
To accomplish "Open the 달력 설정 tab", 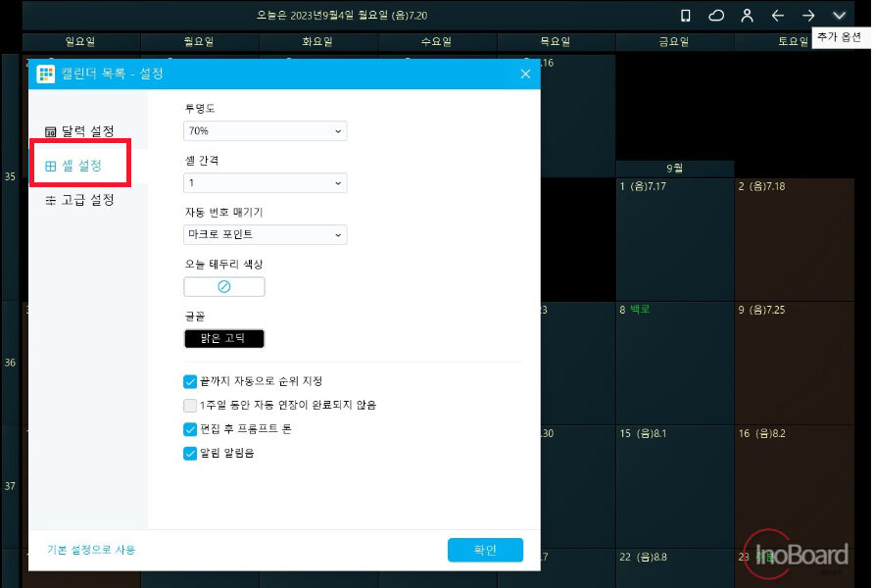I will tap(79, 131).
